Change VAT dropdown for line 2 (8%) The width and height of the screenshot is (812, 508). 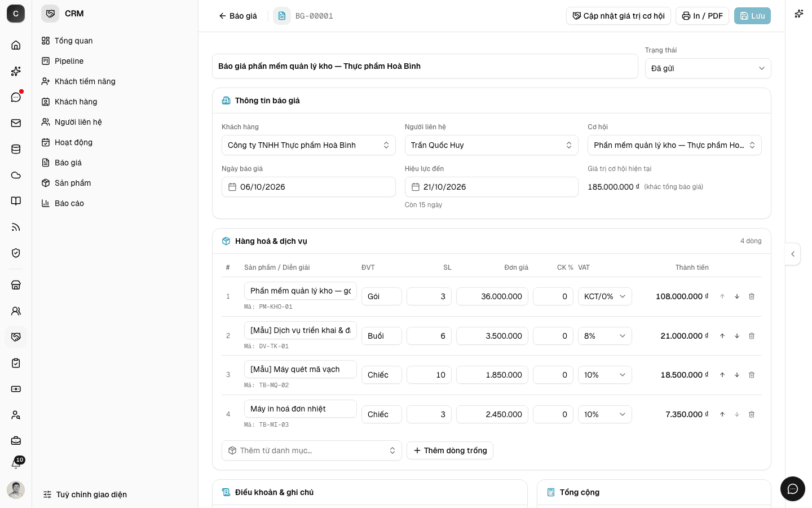tap(604, 336)
